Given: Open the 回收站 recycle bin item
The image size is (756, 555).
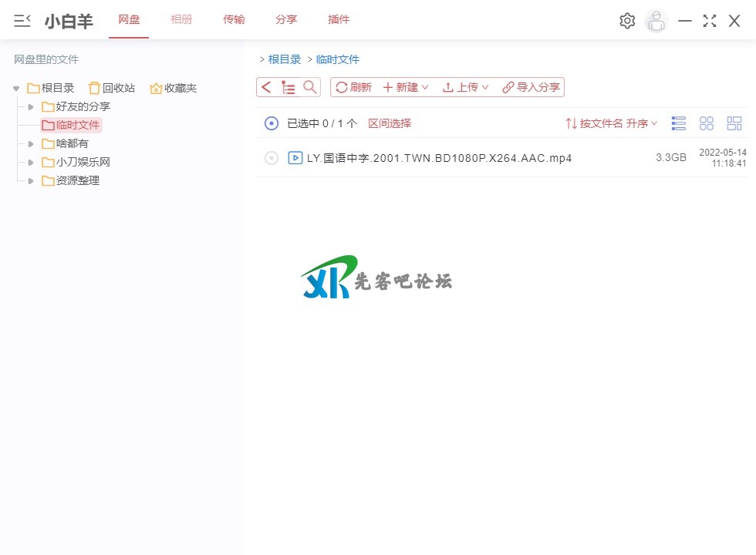Looking at the screenshot, I should coord(112,88).
